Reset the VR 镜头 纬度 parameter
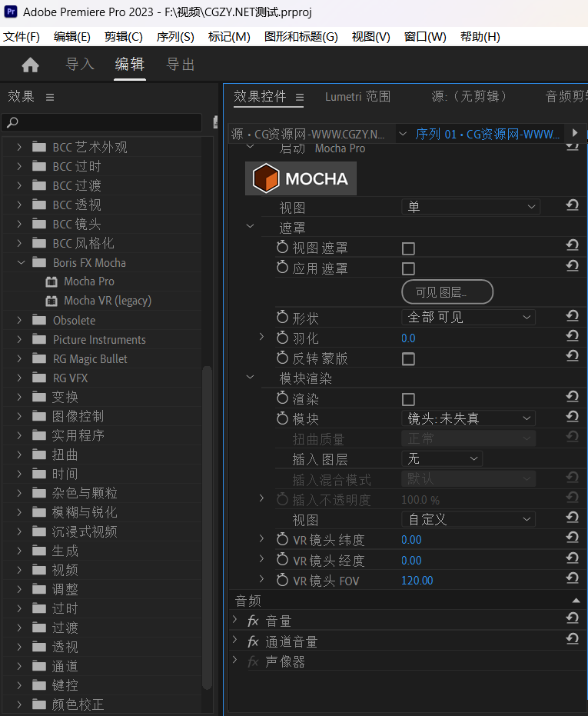The height and width of the screenshot is (716, 588). [x=572, y=538]
